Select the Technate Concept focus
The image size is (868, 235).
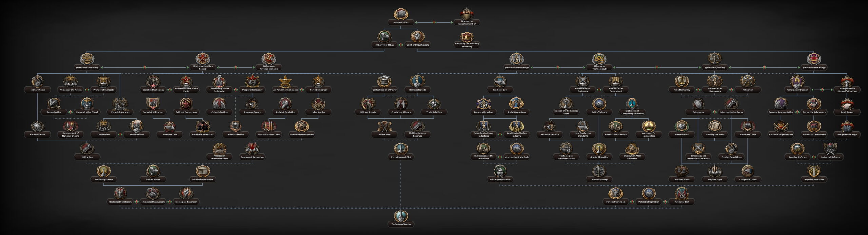coord(599,174)
